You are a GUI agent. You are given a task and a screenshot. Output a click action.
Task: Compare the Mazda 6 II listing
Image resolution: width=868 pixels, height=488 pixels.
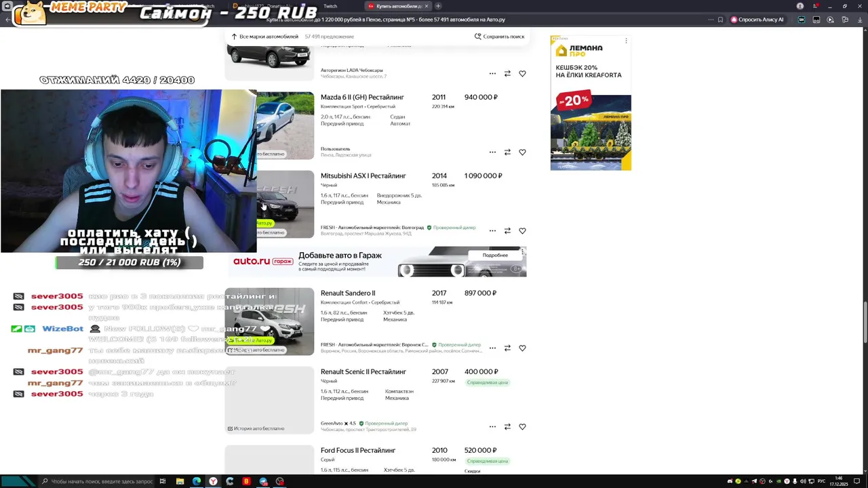(507, 152)
